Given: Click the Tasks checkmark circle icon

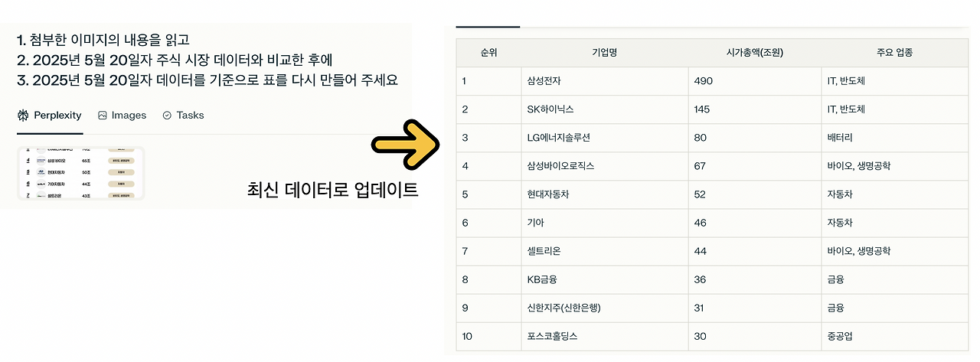Looking at the screenshot, I should [167, 116].
